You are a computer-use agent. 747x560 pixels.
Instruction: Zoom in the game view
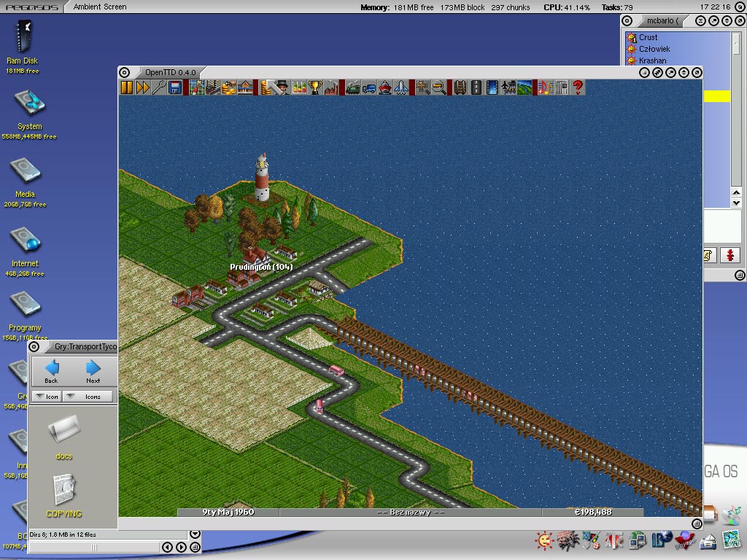(x=422, y=87)
